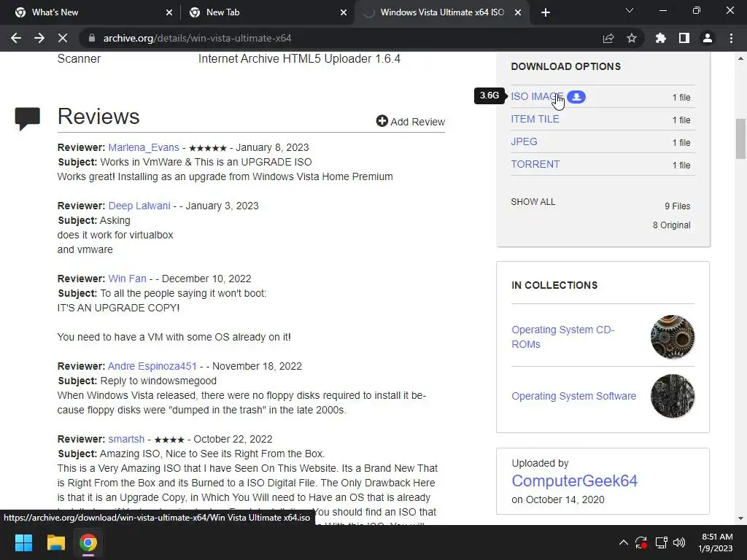Image resolution: width=747 pixels, height=560 pixels.
Task: Open Operating System CD-ROMs collection
Action: click(562, 337)
